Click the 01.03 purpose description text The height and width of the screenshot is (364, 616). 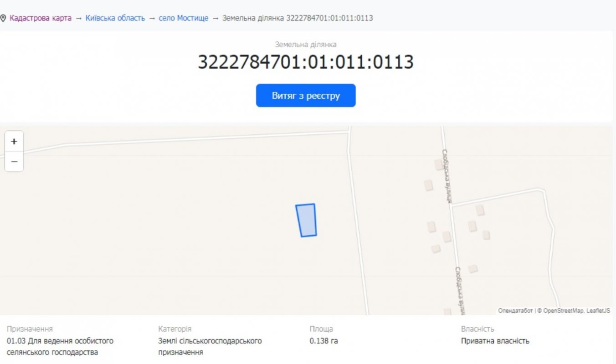pyautogui.click(x=60, y=346)
